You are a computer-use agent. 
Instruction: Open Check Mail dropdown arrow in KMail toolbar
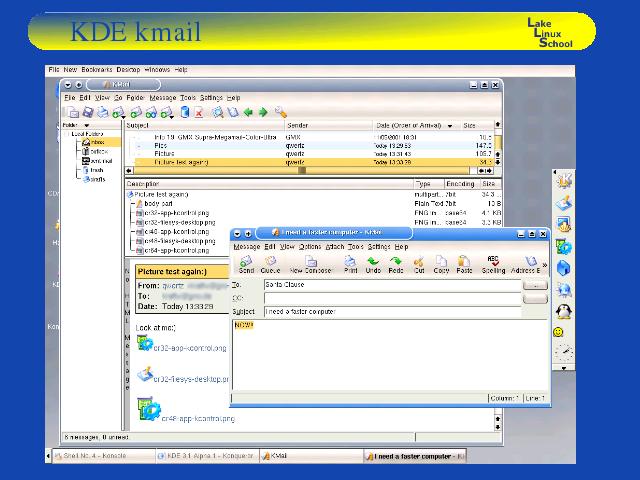point(124,117)
